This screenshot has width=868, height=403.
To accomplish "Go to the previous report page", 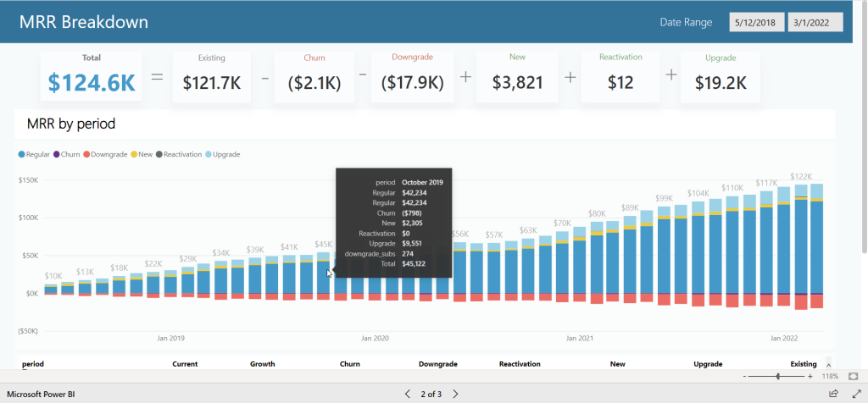I will pyautogui.click(x=408, y=394).
